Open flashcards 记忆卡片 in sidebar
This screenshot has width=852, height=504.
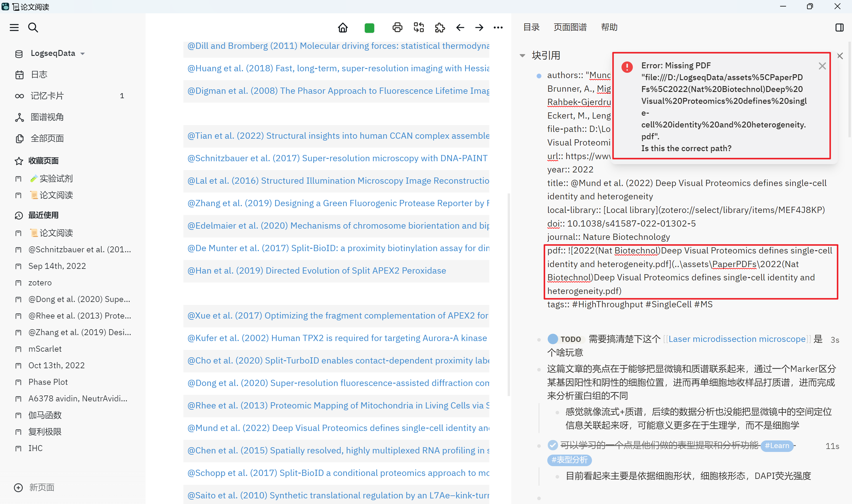47,96
